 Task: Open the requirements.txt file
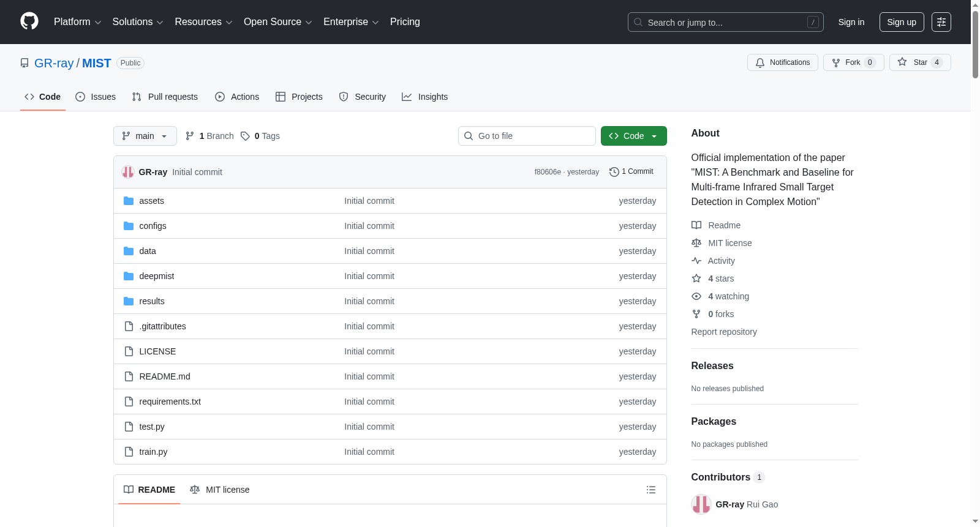coord(170,402)
